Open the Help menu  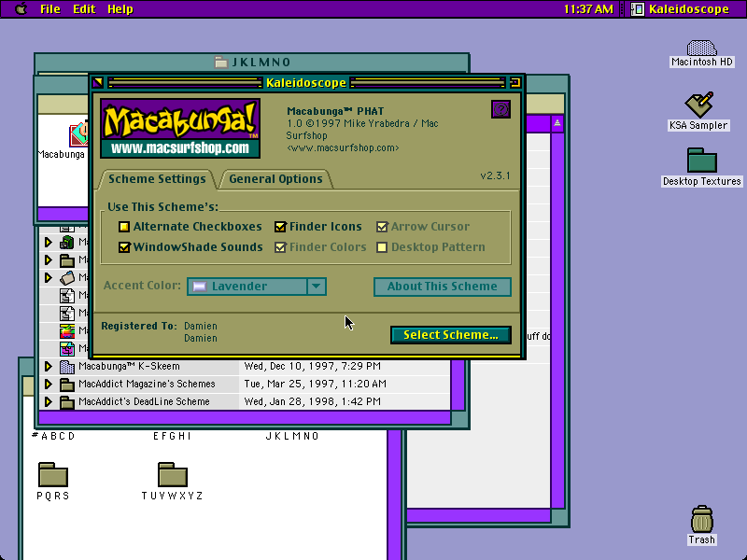click(120, 9)
